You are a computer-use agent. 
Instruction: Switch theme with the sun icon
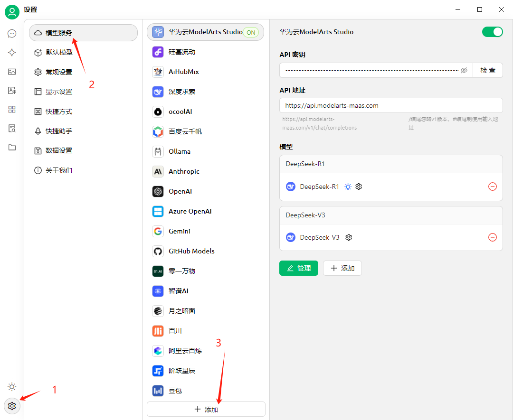click(12, 387)
